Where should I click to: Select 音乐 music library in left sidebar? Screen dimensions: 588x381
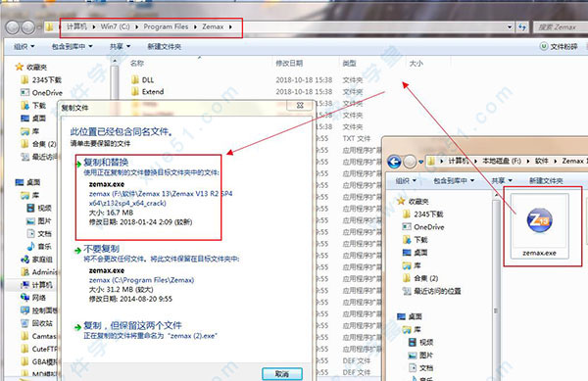coord(39,247)
